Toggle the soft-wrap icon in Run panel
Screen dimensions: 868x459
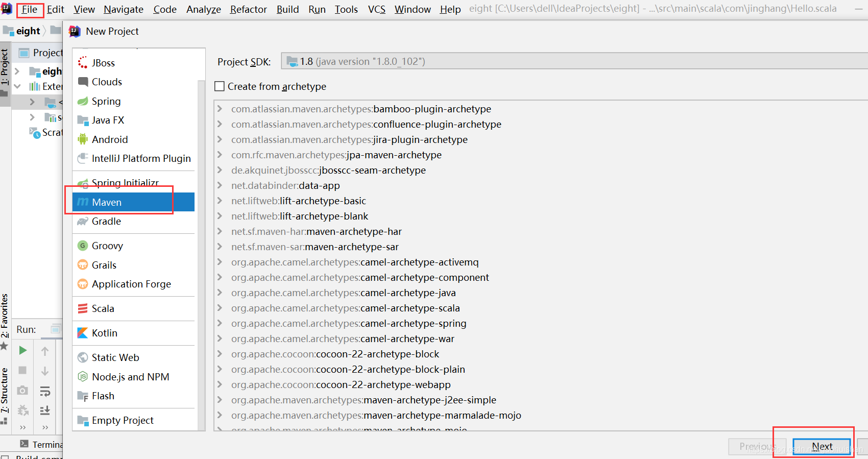point(45,391)
